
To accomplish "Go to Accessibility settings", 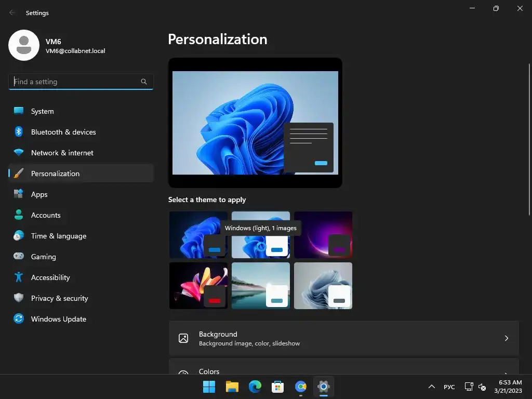I will coord(81,277).
